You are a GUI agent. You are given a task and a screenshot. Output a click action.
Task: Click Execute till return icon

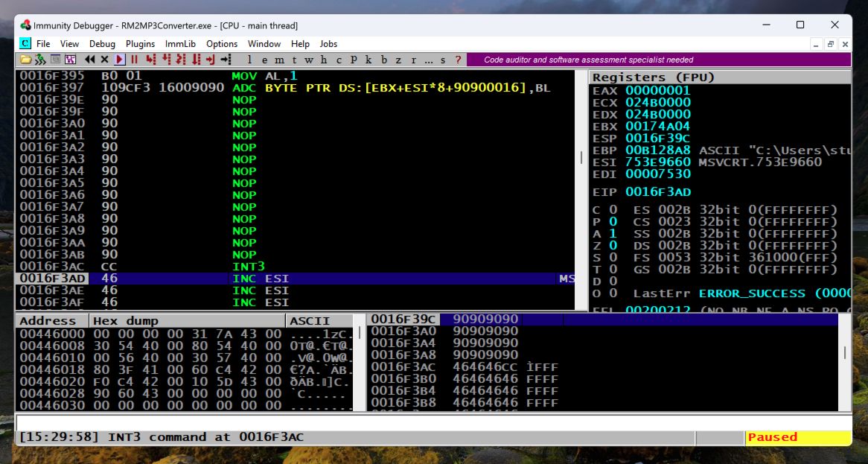211,60
